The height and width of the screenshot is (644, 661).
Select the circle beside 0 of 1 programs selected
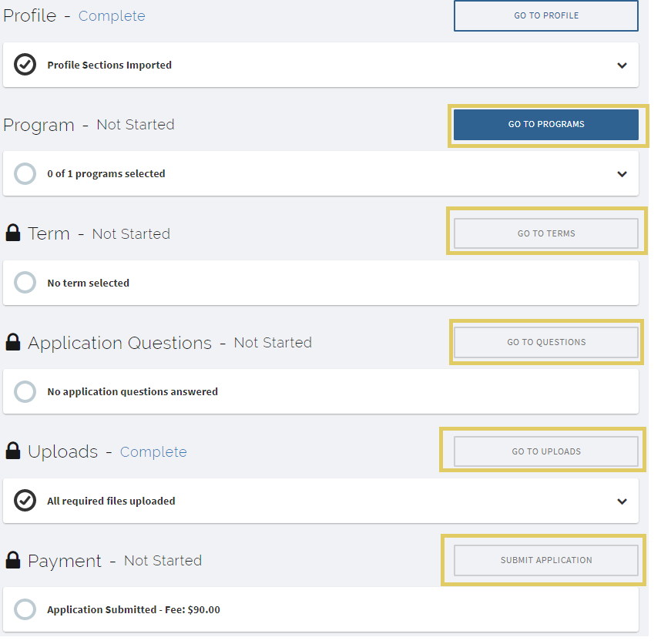[x=25, y=173]
